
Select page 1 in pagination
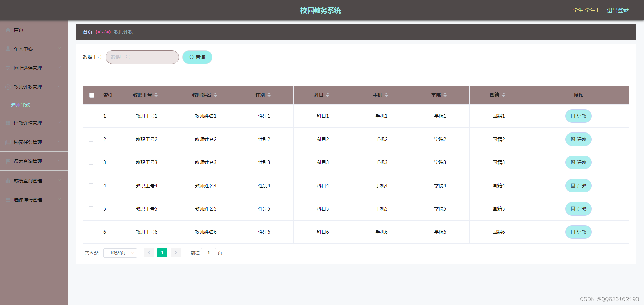tap(162, 253)
